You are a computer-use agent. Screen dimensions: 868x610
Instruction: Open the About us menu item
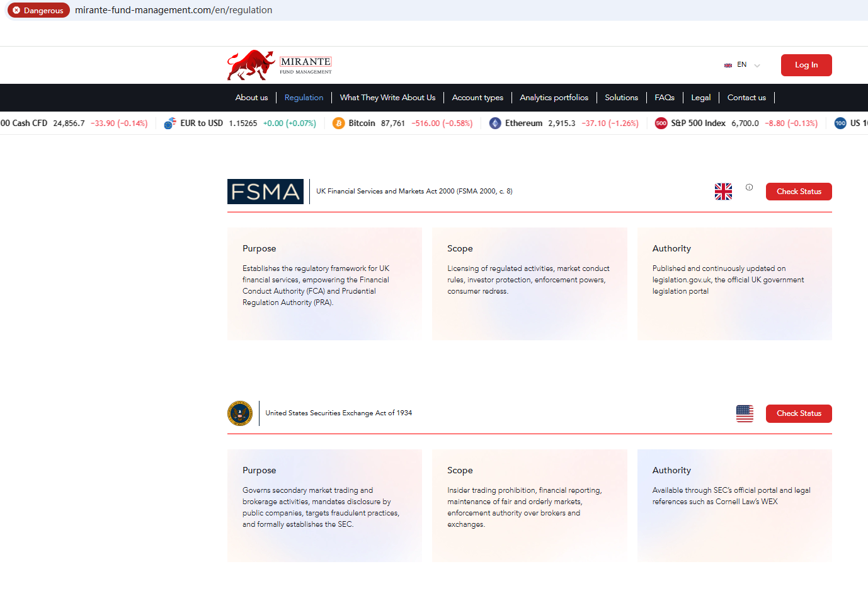coord(251,98)
